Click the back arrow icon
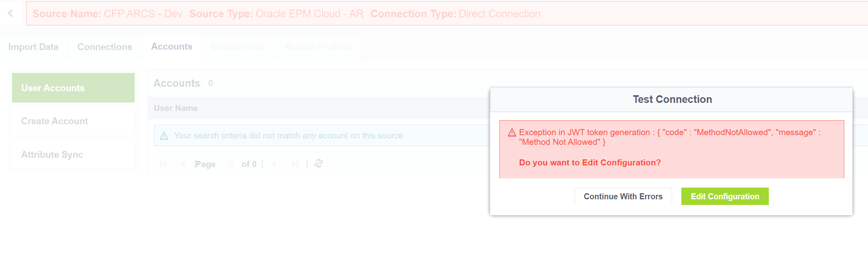868x259 pixels. coord(10,13)
